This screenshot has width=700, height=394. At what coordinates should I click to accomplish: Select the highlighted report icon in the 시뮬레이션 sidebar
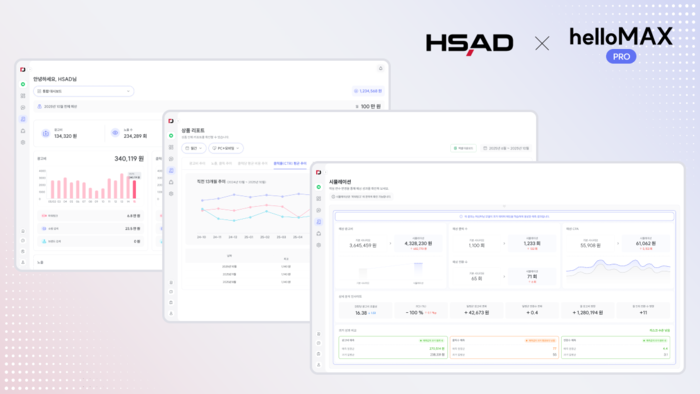click(318, 222)
